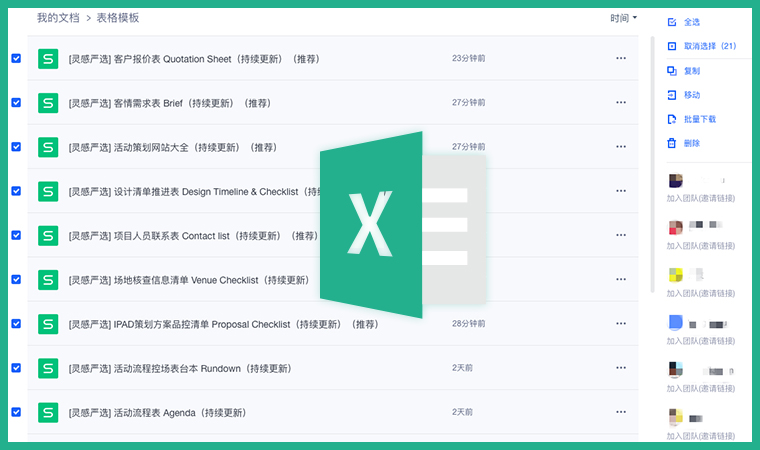The width and height of the screenshot is (760, 450).
Task: Uncheck the Rundown checkbox
Action: 16,368
